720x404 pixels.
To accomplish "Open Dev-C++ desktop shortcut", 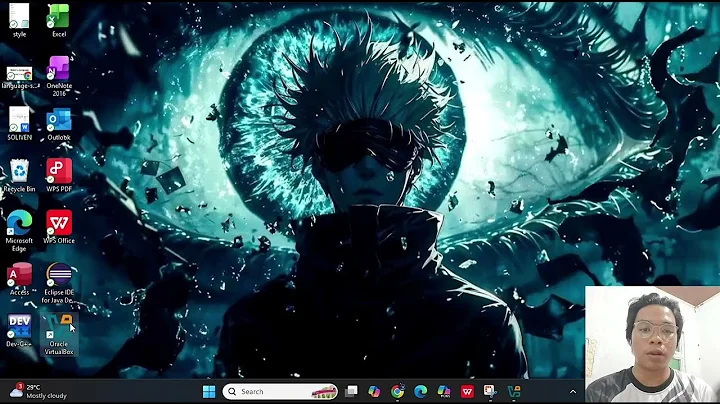I will [19, 330].
